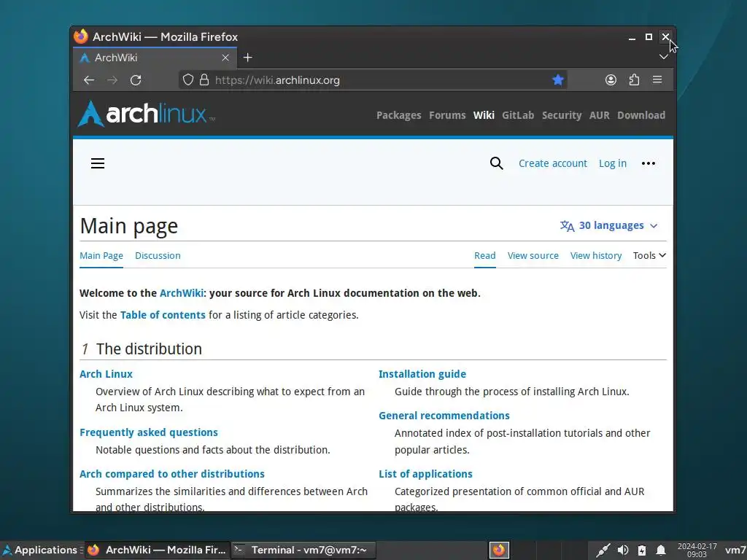The width and height of the screenshot is (747, 560).
Task: Open the General recommendations link
Action: (x=444, y=415)
